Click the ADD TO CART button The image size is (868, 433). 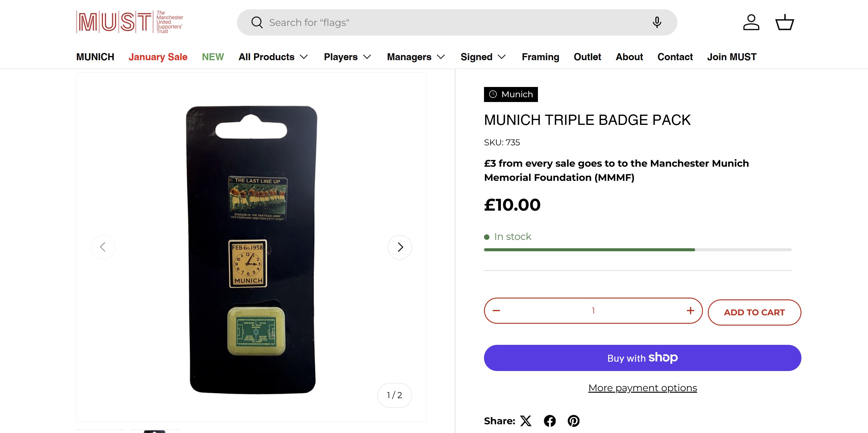click(x=754, y=312)
